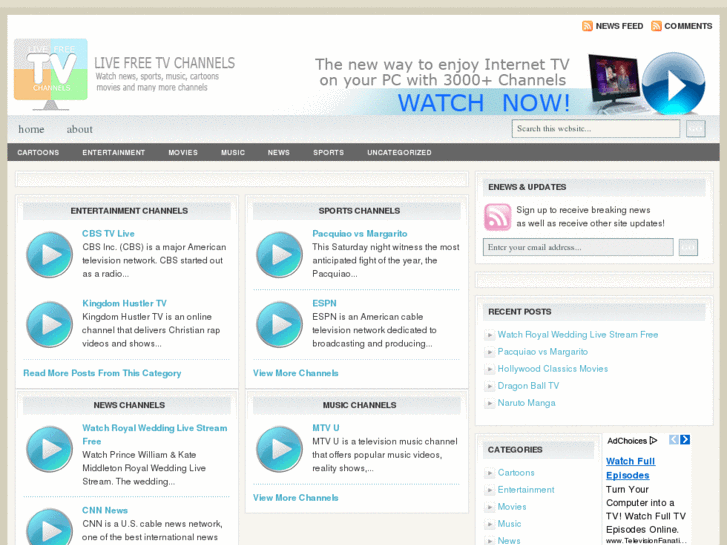Play the MTV U channel icon
Screen dimensions: 727x545
click(x=279, y=449)
